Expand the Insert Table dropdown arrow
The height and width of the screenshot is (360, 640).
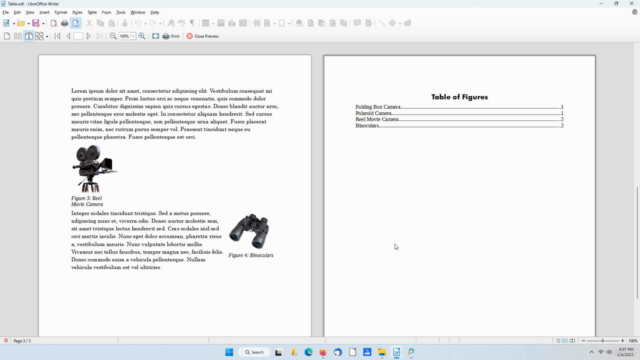point(213,23)
